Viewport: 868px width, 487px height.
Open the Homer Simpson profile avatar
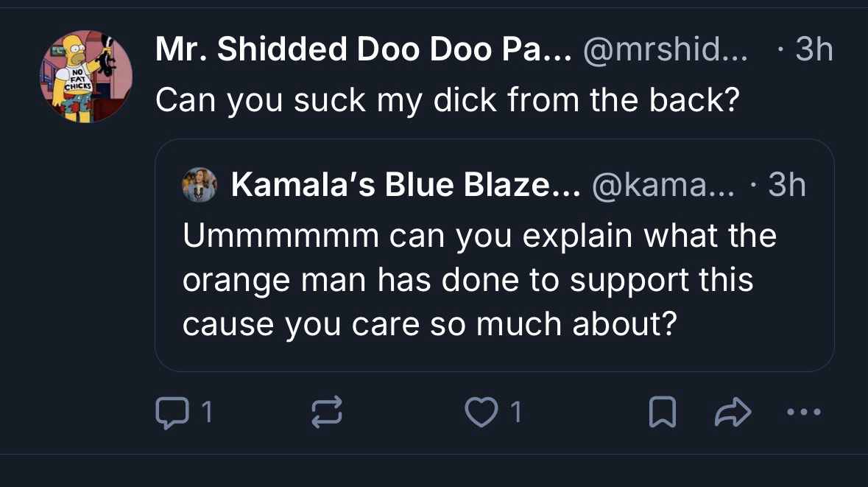click(x=86, y=76)
